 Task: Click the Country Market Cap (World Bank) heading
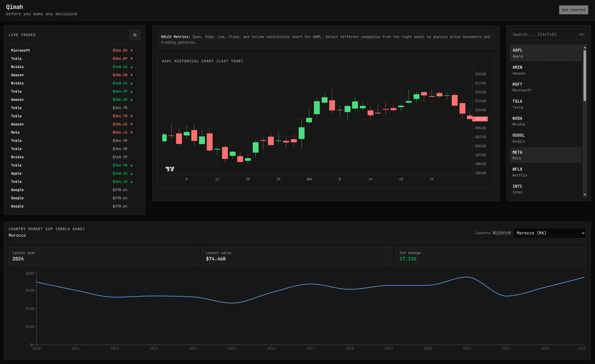47,229
